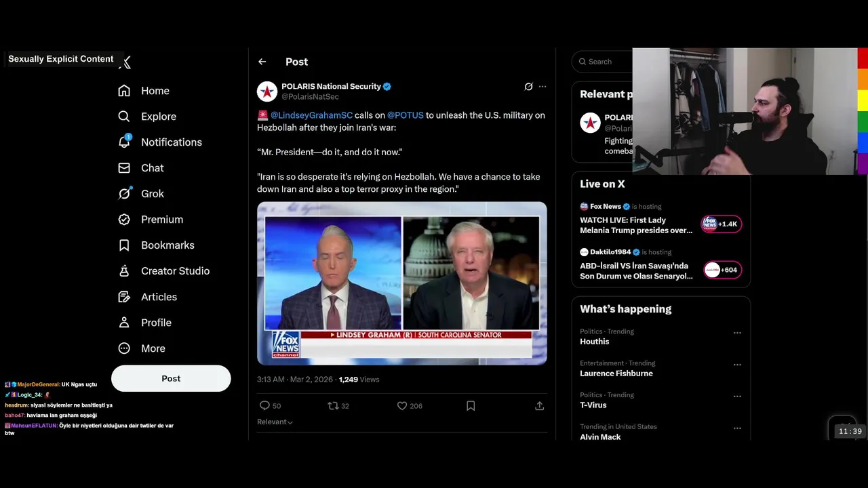Share the post with the upload icon
Image resolution: width=868 pixels, height=488 pixels.
click(540, 405)
